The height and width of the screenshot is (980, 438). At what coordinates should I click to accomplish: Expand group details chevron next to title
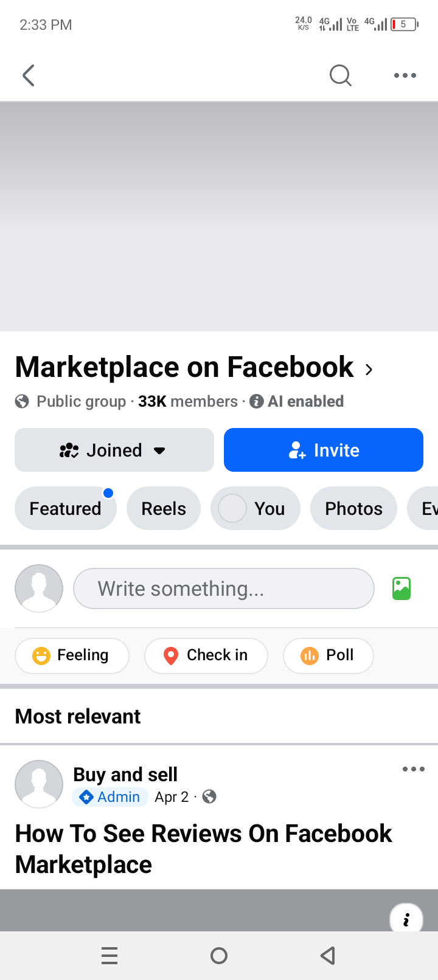point(369,369)
